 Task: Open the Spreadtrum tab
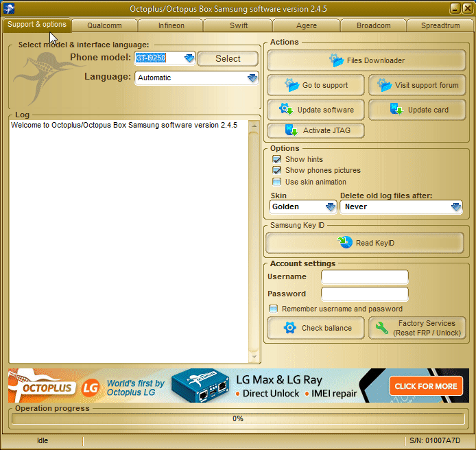coord(440,25)
